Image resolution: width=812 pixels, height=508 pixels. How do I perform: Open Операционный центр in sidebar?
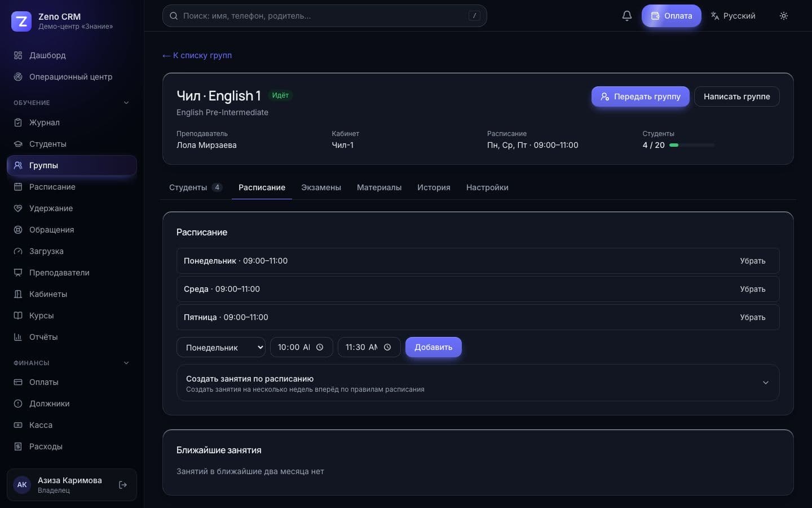(x=72, y=77)
